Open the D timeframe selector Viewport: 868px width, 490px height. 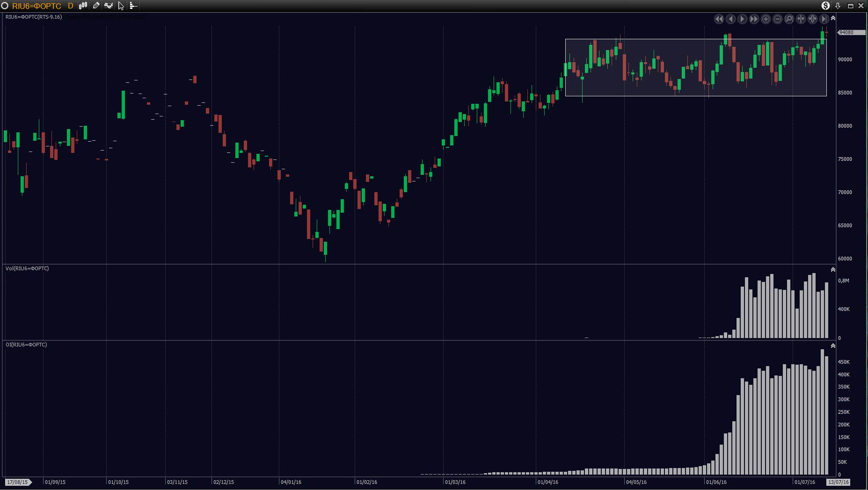click(x=71, y=6)
